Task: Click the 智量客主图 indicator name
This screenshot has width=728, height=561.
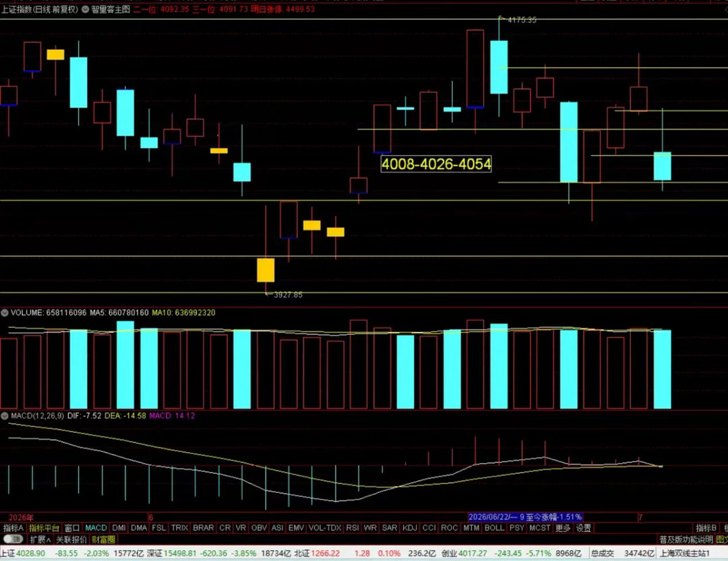Action: [x=111, y=9]
